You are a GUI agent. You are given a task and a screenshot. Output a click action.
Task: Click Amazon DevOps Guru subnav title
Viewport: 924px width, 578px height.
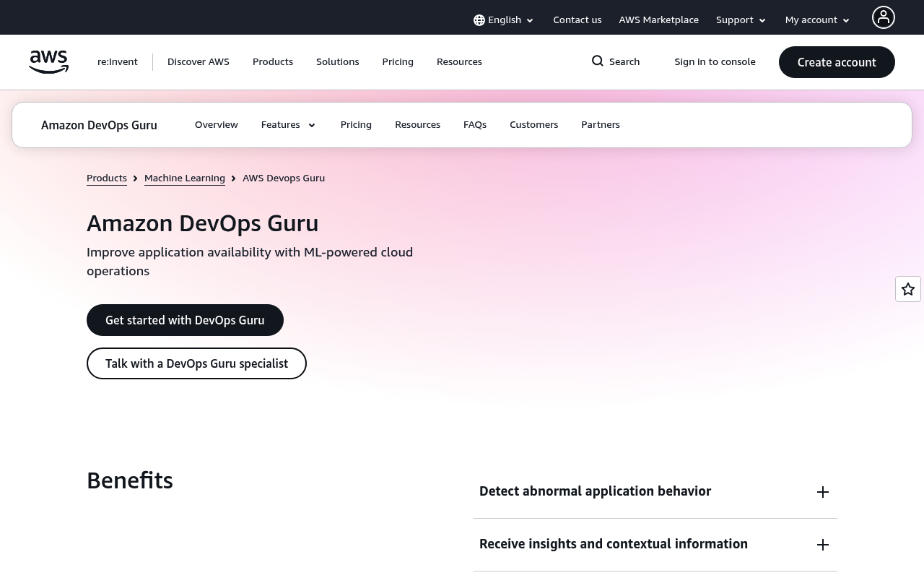[x=99, y=125]
